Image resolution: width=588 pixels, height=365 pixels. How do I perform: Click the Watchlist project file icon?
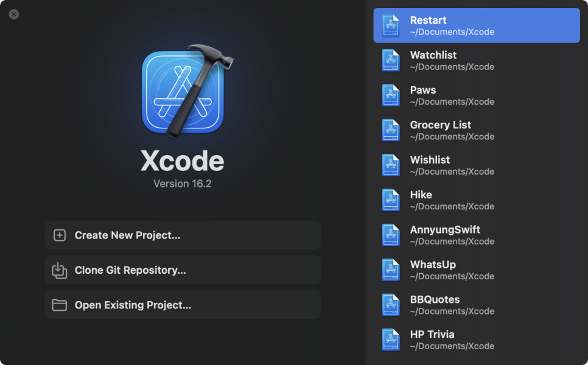tap(391, 60)
